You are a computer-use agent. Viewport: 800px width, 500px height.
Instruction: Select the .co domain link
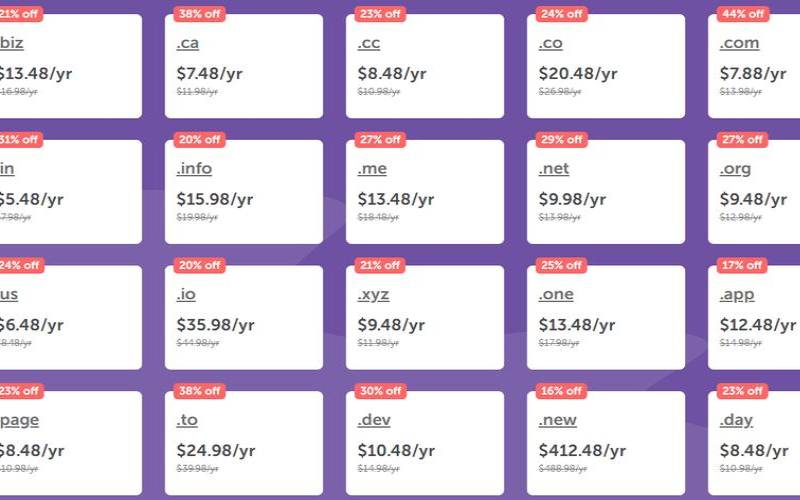(550, 43)
